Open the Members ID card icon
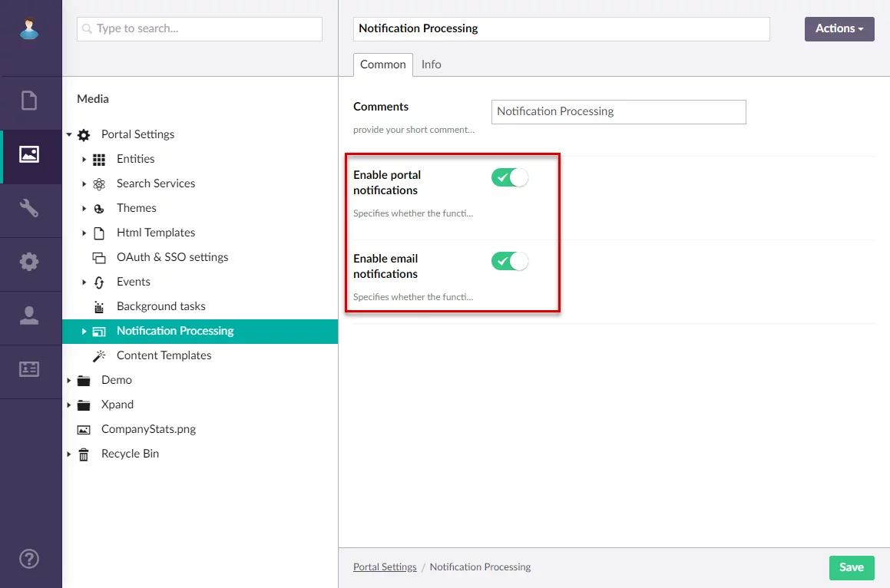The width and height of the screenshot is (890, 588). click(x=29, y=369)
